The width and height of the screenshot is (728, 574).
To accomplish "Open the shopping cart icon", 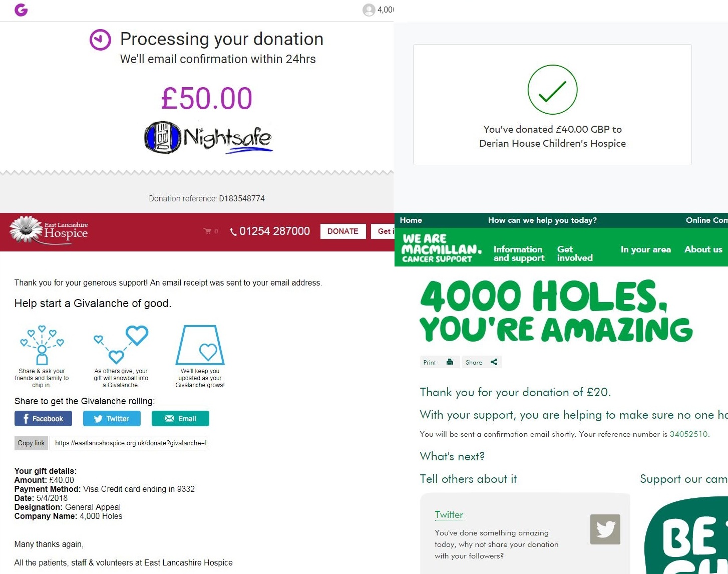I will [207, 231].
